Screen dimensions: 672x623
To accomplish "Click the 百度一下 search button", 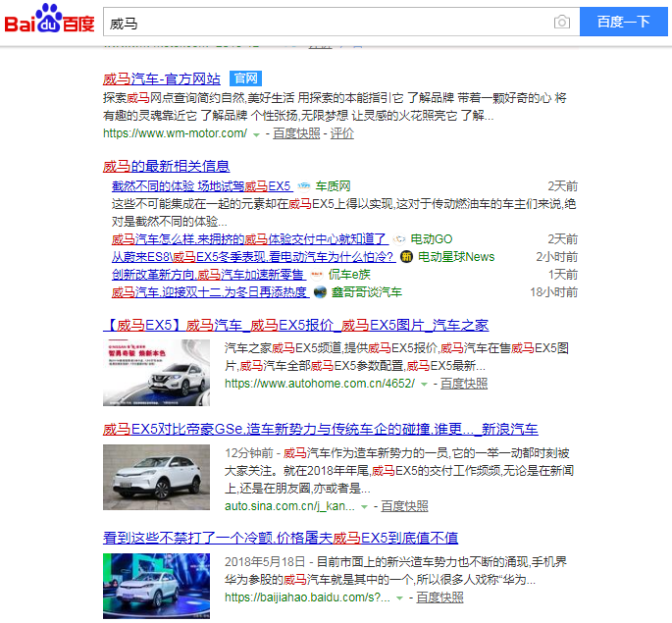I will pos(624,22).
